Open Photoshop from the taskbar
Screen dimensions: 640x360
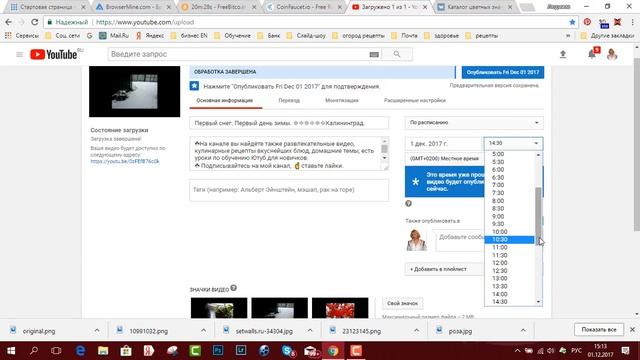pyautogui.click(x=218, y=351)
